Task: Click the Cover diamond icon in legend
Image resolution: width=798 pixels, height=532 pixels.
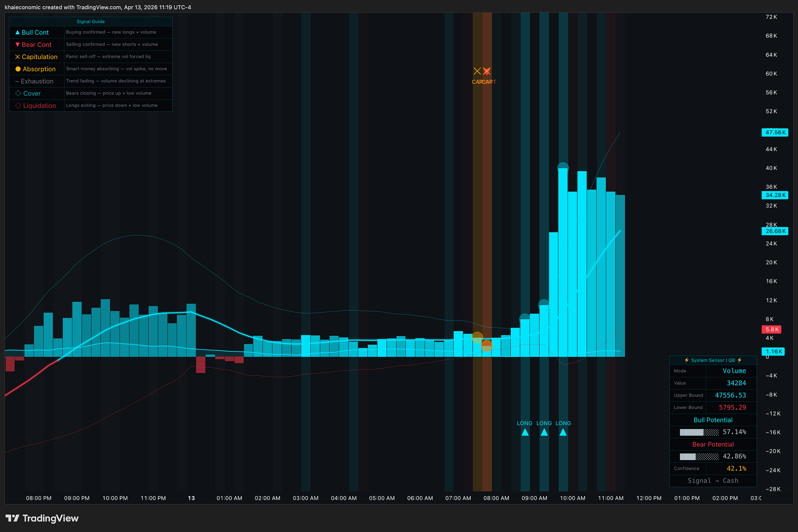Action: tap(18, 93)
